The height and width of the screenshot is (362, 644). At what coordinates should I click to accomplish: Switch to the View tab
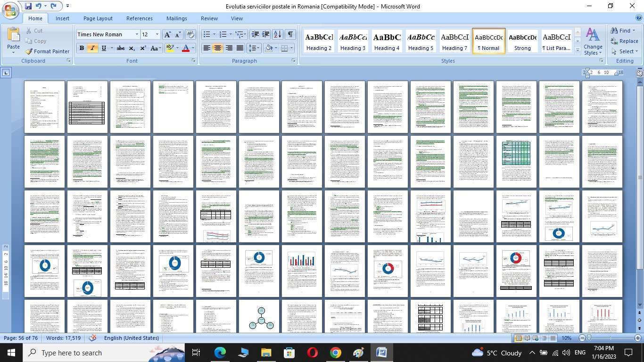pyautogui.click(x=237, y=18)
